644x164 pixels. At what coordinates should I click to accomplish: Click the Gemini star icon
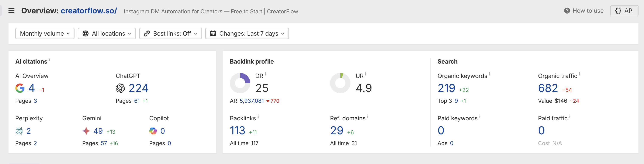pyautogui.click(x=86, y=131)
